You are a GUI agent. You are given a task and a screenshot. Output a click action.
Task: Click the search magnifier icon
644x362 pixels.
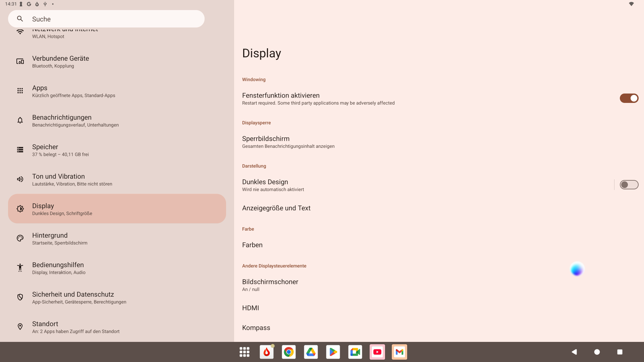click(20, 19)
